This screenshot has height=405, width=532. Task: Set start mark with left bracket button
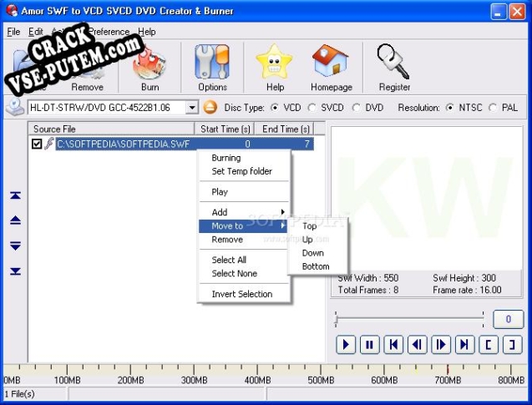(x=489, y=345)
